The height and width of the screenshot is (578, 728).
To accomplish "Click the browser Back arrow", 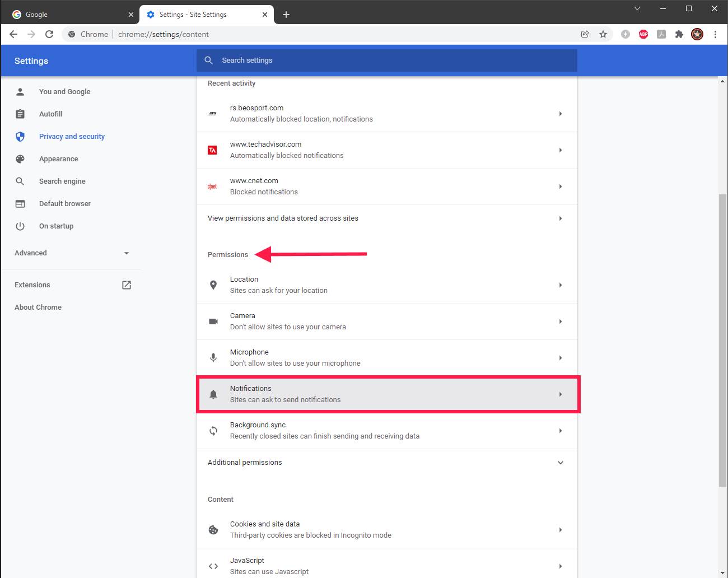I will 13,34.
